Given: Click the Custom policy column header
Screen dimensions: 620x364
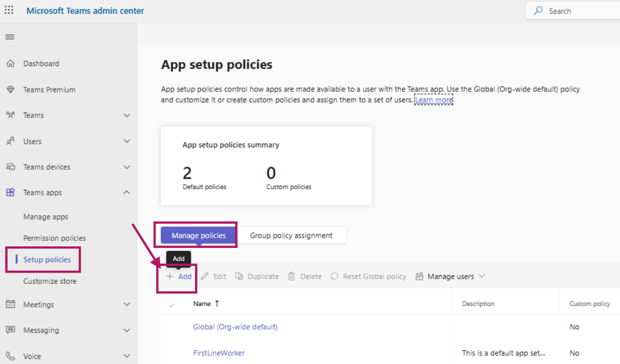Looking at the screenshot, I should coord(590,303).
